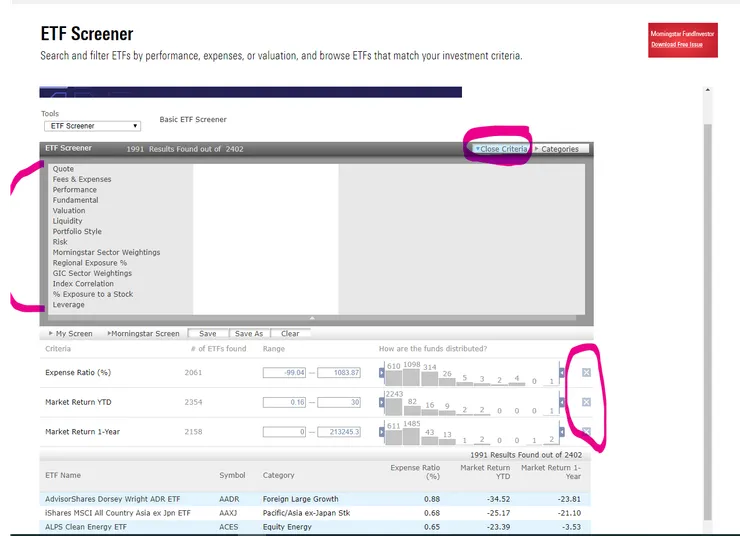740x536 pixels.
Task: Click the Clear button
Action: [x=290, y=334]
